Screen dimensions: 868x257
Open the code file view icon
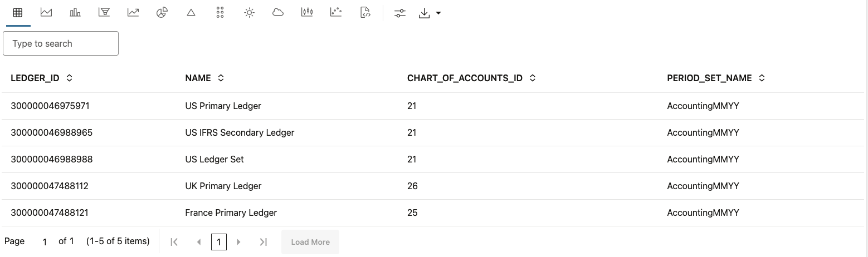[365, 13]
